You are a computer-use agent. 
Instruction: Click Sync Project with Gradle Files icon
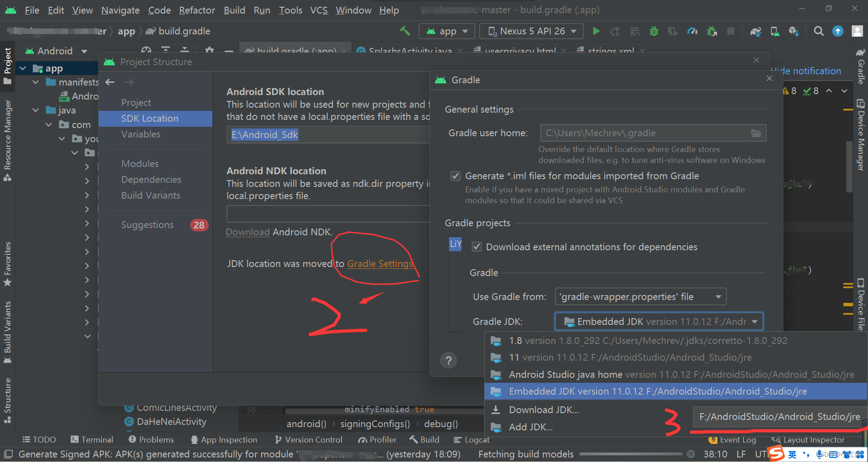coord(755,31)
